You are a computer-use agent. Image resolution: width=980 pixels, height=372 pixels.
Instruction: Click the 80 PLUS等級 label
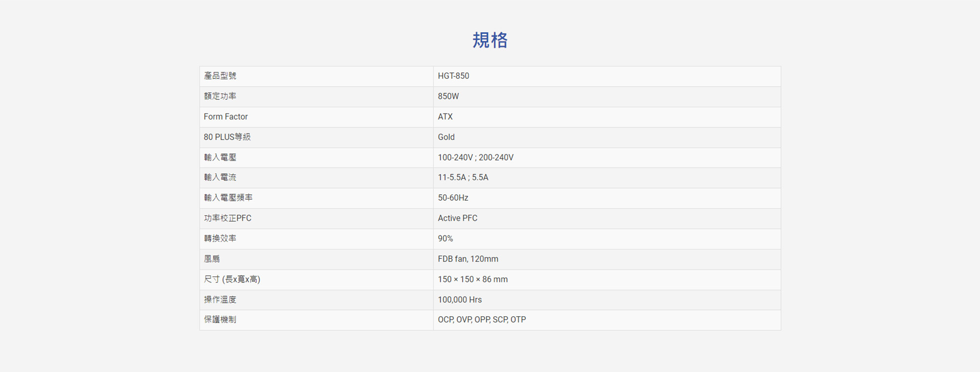click(227, 137)
